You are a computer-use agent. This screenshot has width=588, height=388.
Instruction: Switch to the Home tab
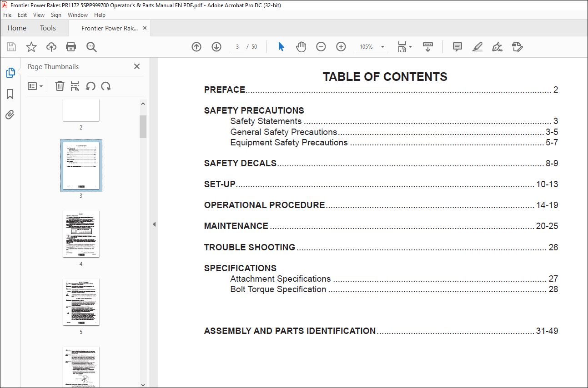pos(17,28)
